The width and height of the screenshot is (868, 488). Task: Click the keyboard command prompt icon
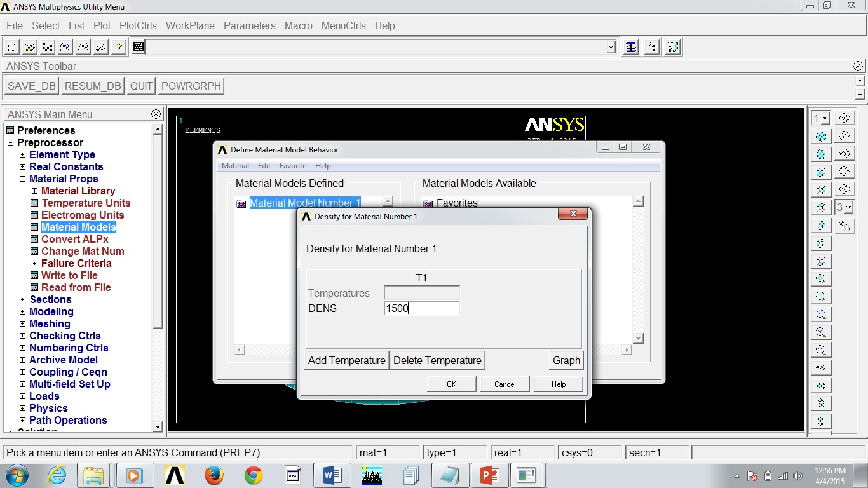pyautogui.click(x=139, y=47)
